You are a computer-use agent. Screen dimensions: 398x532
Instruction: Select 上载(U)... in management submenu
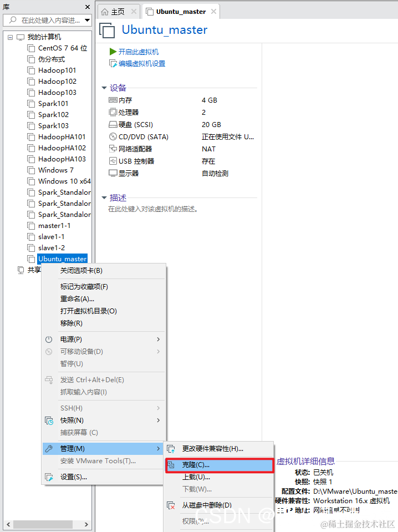(219, 477)
